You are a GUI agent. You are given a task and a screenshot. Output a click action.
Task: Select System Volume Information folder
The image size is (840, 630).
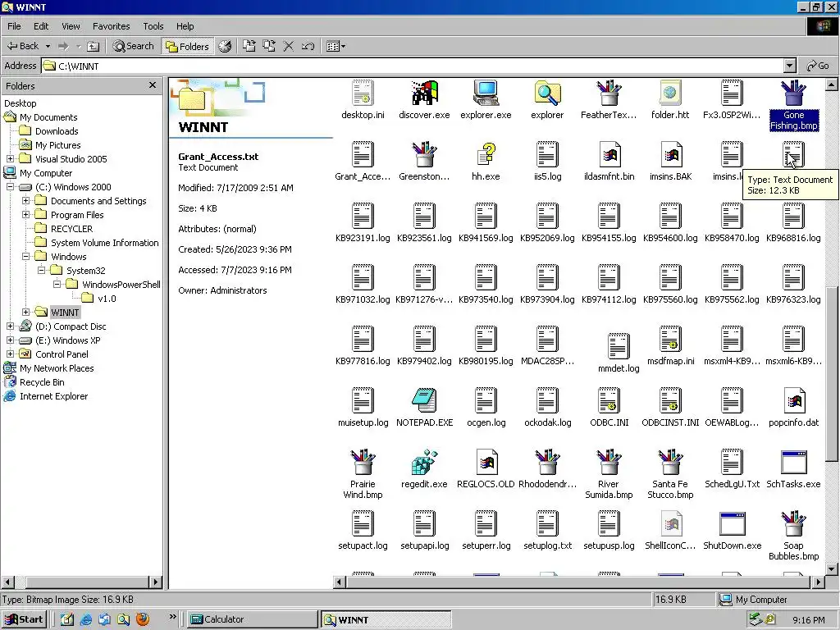pos(104,243)
